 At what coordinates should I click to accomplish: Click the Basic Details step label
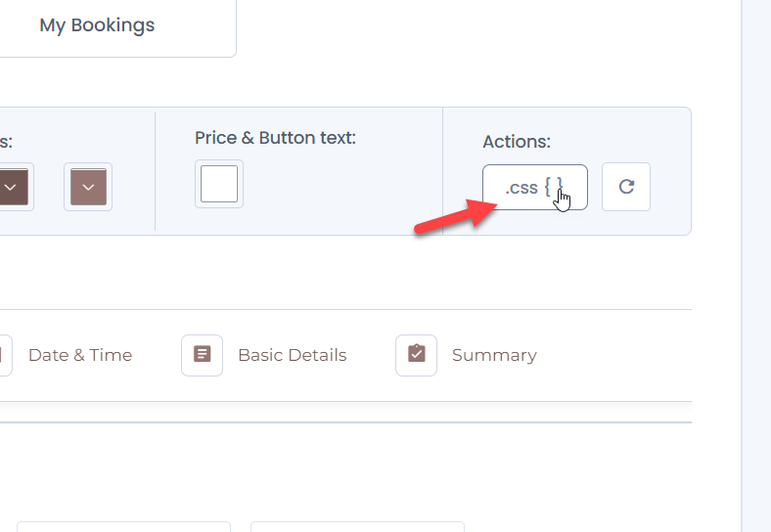[293, 355]
